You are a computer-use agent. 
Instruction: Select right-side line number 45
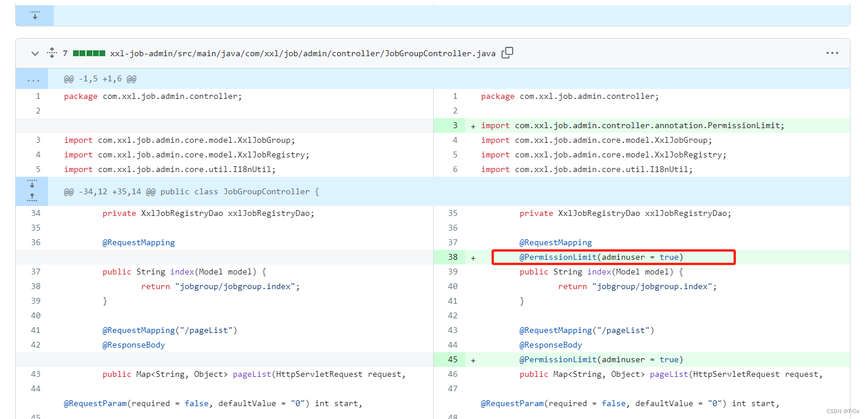(x=452, y=359)
